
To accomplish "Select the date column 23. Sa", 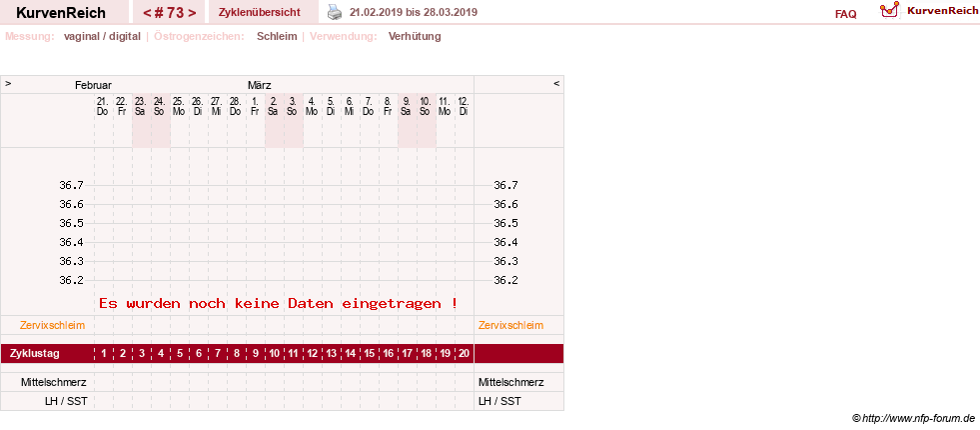I will 141,106.
